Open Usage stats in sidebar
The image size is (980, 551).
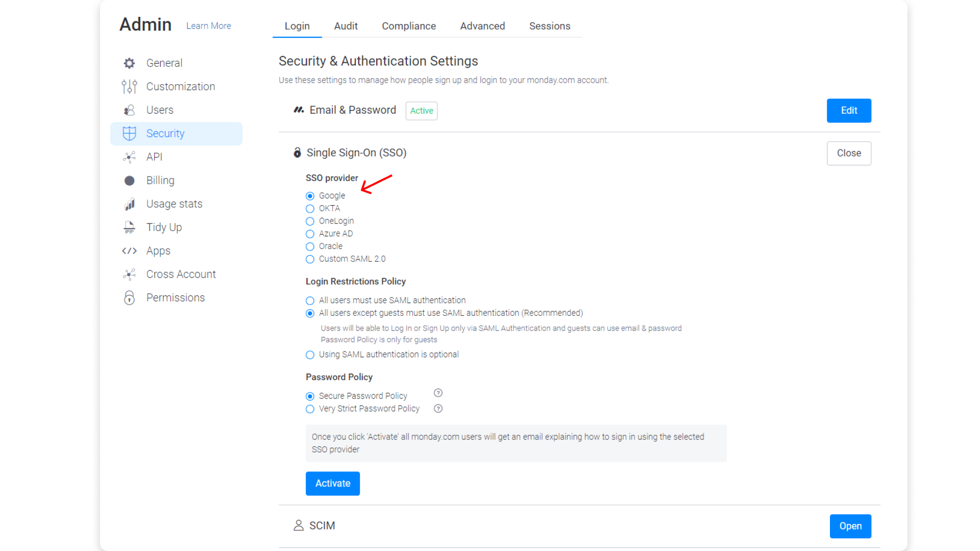point(176,204)
